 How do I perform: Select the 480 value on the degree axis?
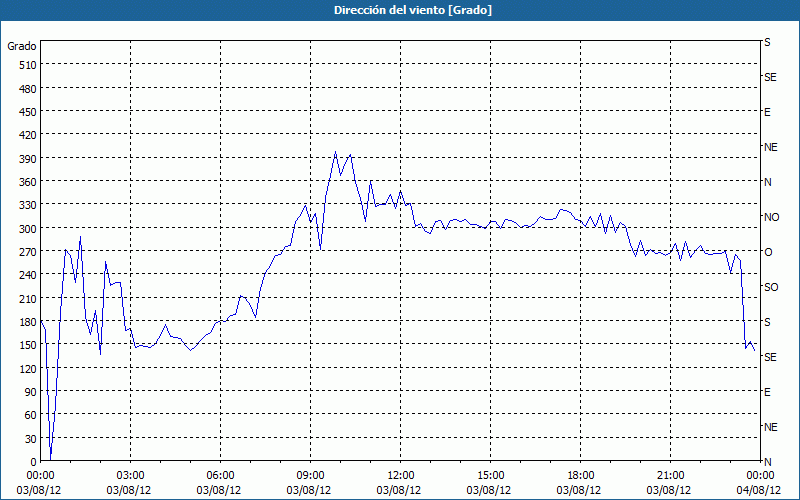tap(29, 89)
